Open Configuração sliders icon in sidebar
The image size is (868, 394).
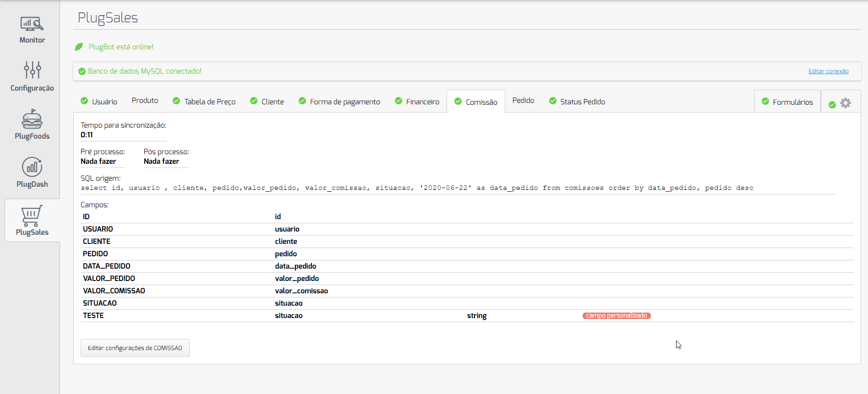click(33, 70)
